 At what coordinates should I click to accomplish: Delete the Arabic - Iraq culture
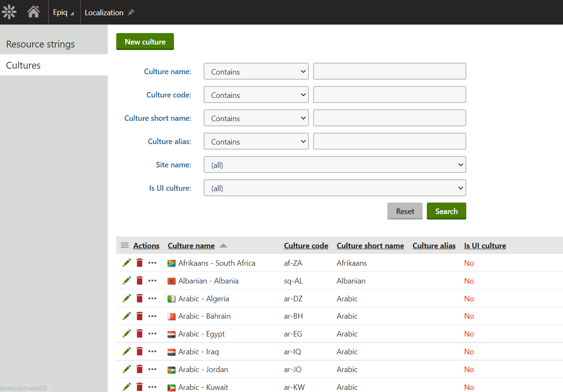pos(140,351)
